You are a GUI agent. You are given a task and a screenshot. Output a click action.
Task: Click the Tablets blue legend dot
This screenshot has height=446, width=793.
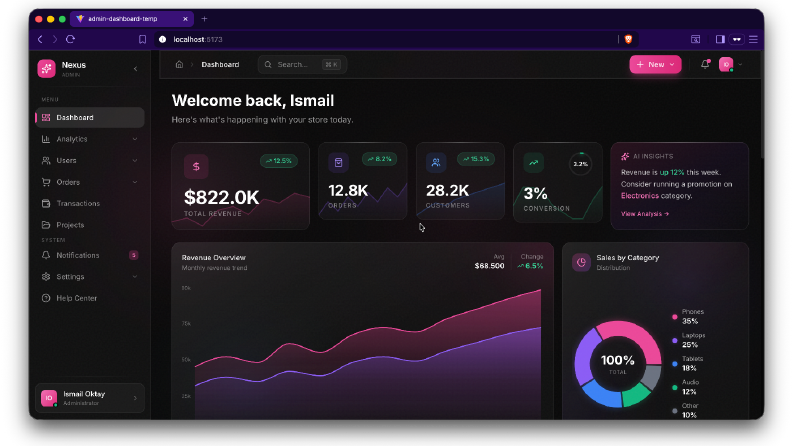click(x=674, y=364)
